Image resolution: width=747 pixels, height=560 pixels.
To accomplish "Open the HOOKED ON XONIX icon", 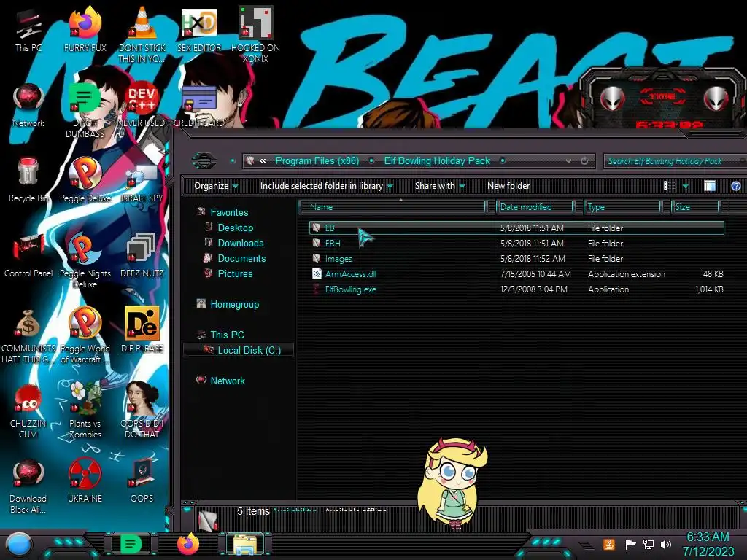I will coord(255,36).
